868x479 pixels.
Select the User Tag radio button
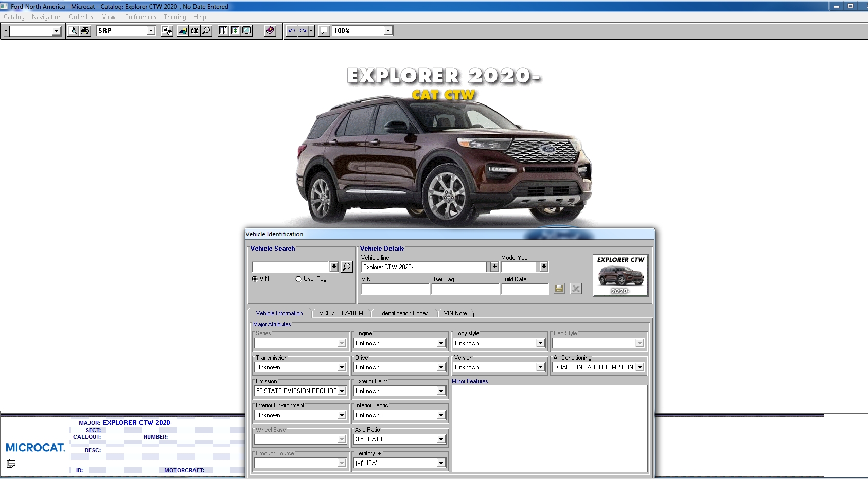(298, 279)
